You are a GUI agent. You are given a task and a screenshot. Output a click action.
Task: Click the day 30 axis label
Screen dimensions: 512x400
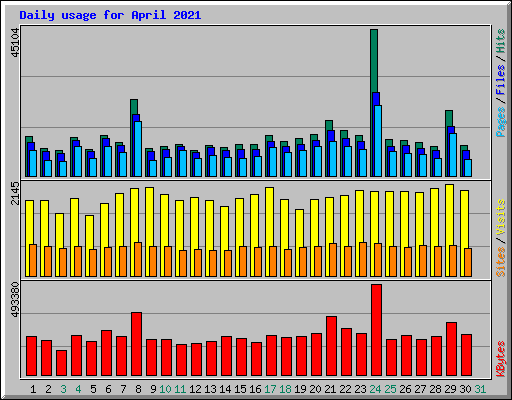point(465,389)
